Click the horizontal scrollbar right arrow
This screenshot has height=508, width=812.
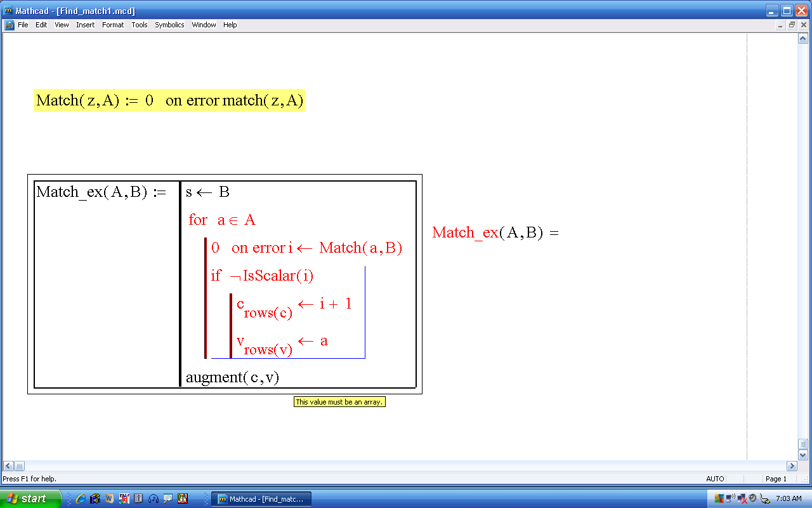coord(792,466)
